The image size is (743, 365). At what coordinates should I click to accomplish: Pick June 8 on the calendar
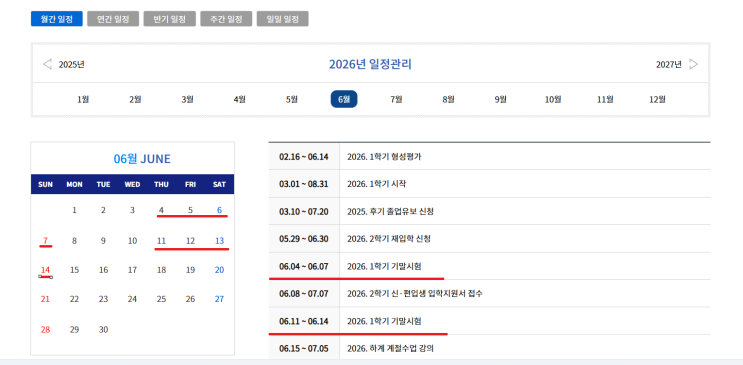(74, 241)
